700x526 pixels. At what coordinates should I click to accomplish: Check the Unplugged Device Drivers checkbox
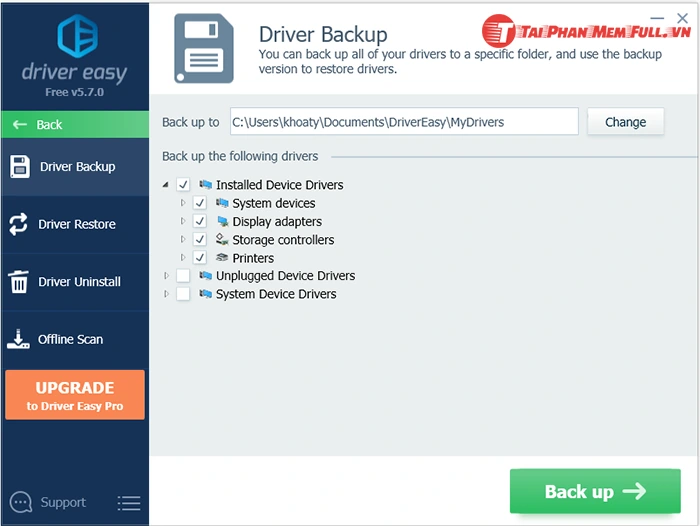[183, 276]
